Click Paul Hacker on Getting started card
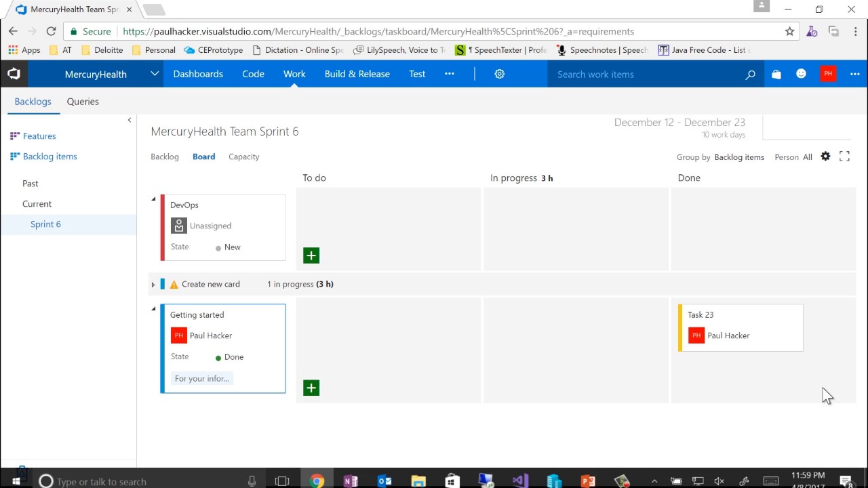 coord(211,335)
